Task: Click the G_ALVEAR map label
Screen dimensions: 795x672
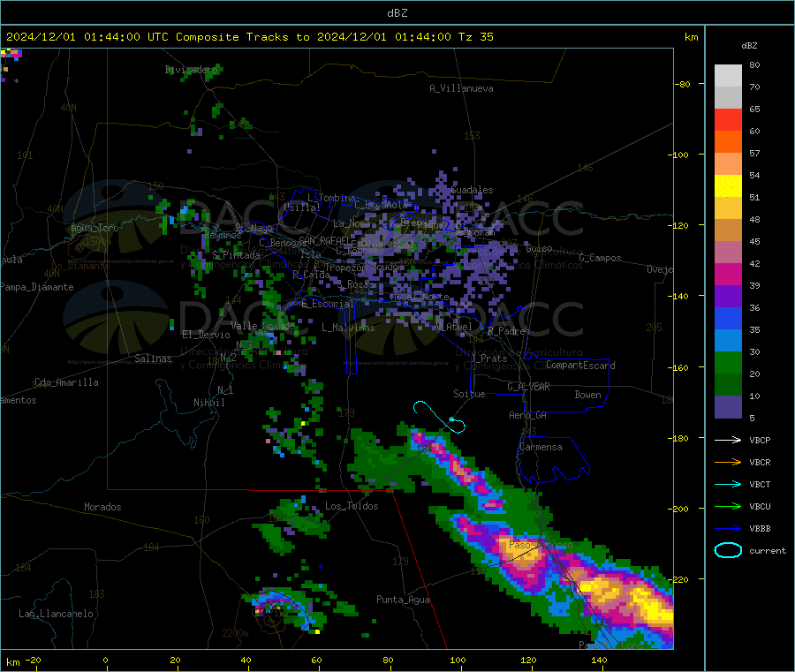Action: point(528,387)
